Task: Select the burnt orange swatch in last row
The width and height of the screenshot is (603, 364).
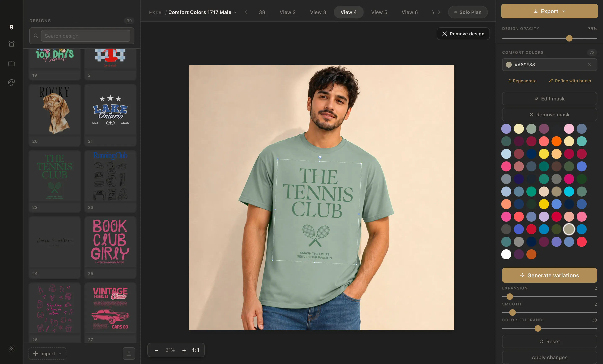Action: (531, 254)
